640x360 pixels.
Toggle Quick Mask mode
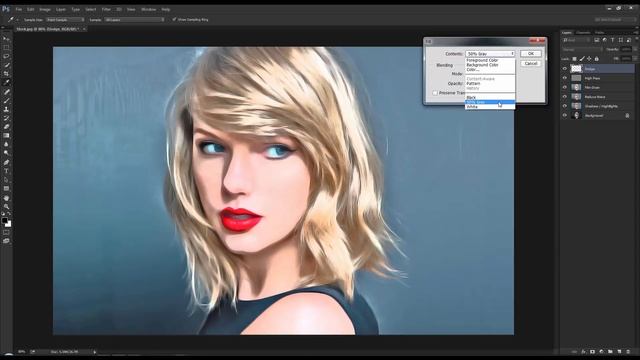click(x=6, y=232)
